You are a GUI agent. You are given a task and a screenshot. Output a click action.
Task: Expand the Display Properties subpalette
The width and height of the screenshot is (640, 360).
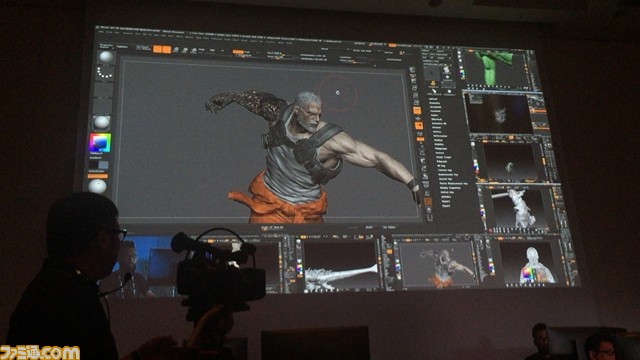pyautogui.click(x=450, y=188)
